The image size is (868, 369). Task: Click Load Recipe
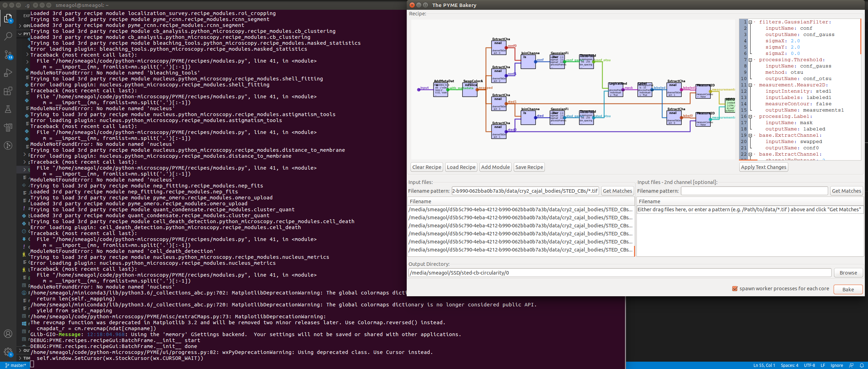(461, 167)
